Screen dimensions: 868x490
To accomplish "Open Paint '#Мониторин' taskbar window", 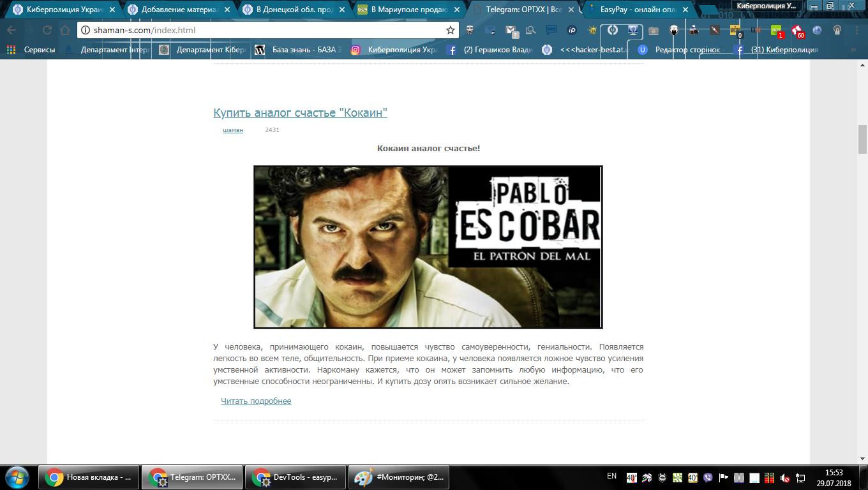I will [398, 477].
